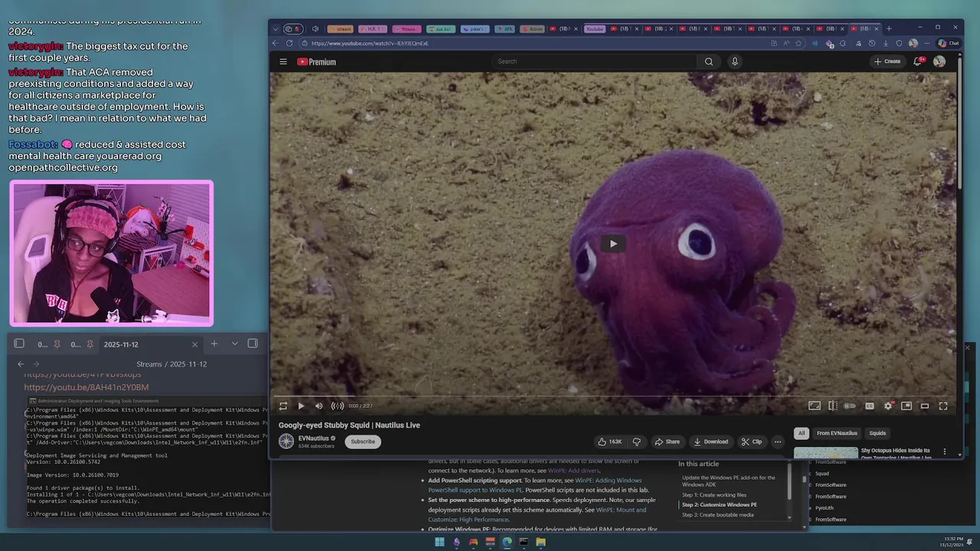980x551 pixels.
Task: Reload the YouTube page
Action: tap(289, 44)
